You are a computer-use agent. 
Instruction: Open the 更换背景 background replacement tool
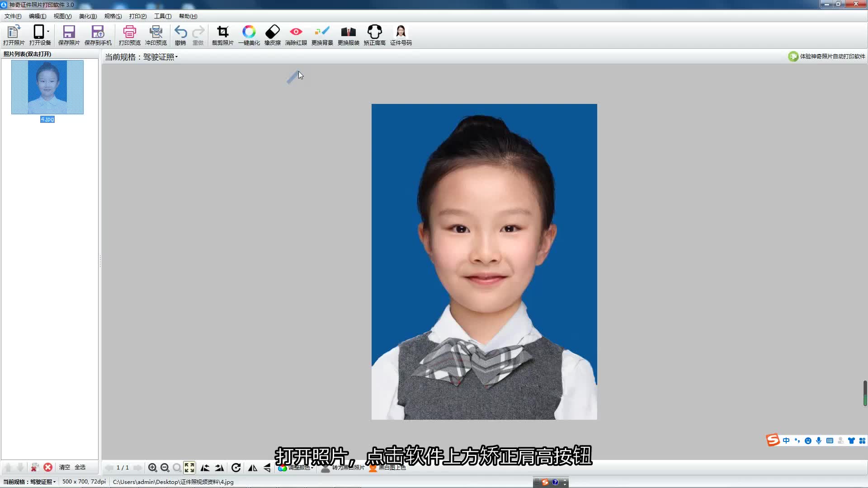point(322,35)
